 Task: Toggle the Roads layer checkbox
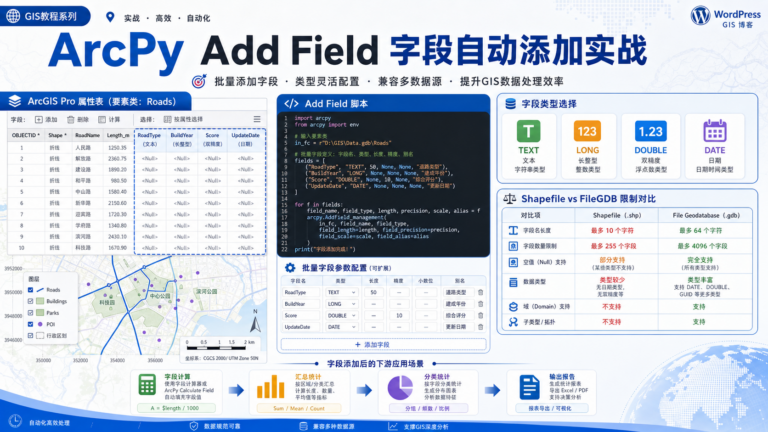pyautogui.click(x=31, y=290)
